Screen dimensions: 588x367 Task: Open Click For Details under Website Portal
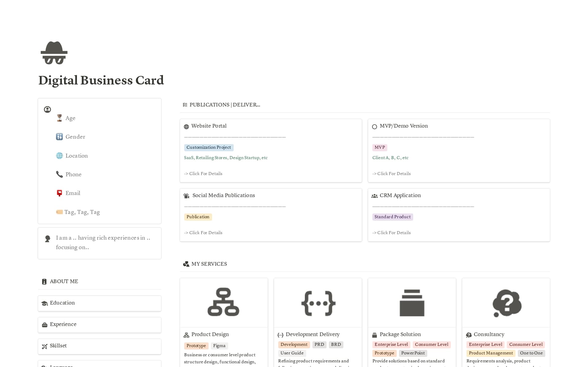point(203,174)
